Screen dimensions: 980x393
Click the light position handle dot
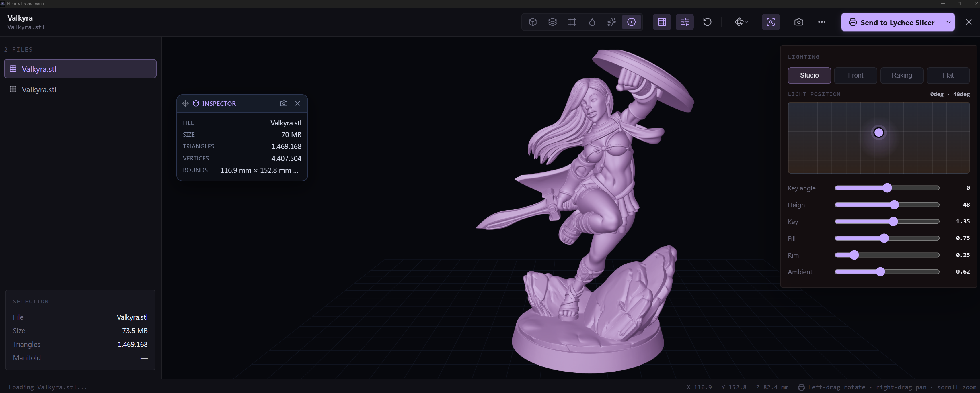click(x=879, y=133)
